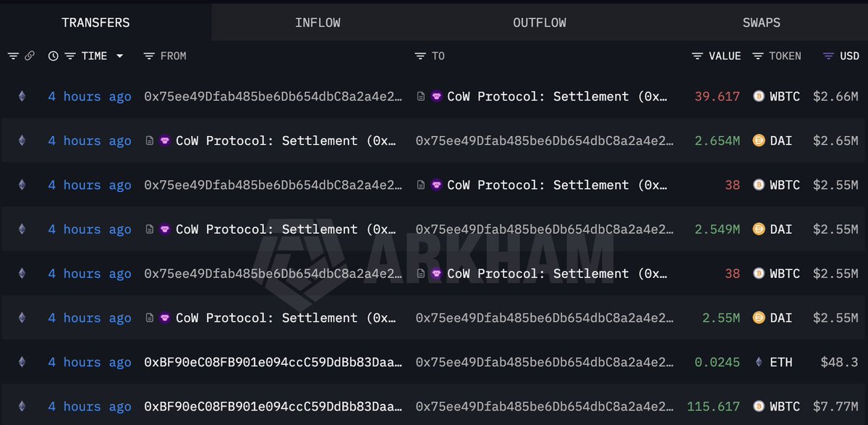Open the OUTFLOW tab
This screenshot has height=425, width=868.
(539, 22)
